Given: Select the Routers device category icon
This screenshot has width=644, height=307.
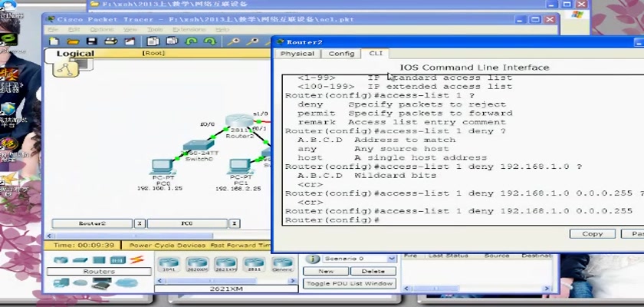Looking at the screenshot, I should (61, 259).
